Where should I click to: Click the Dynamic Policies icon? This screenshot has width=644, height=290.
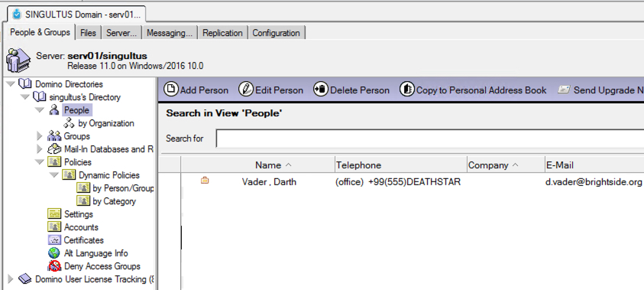pos(69,174)
